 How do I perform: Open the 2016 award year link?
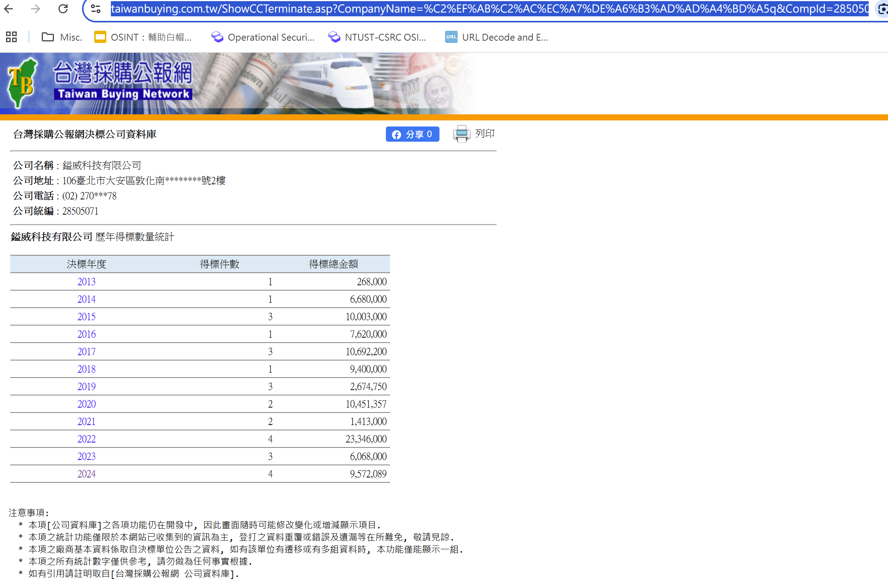[87, 334]
